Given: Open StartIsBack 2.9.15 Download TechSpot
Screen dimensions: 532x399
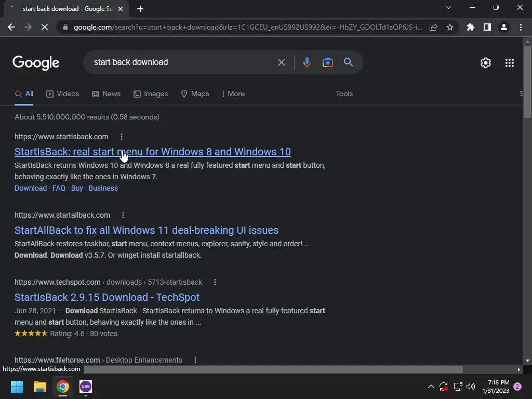Looking at the screenshot, I should (x=107, y=297).
